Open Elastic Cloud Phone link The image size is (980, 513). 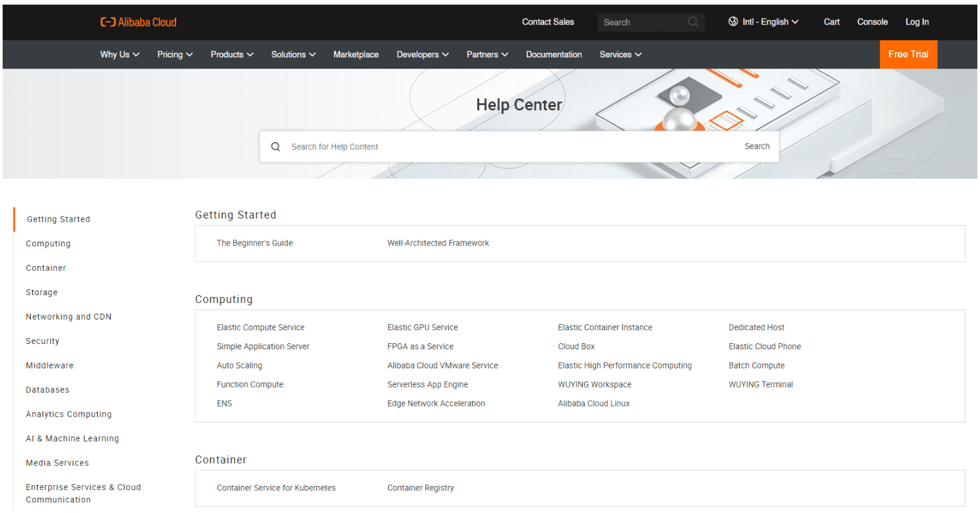click(x=765, y=347)
